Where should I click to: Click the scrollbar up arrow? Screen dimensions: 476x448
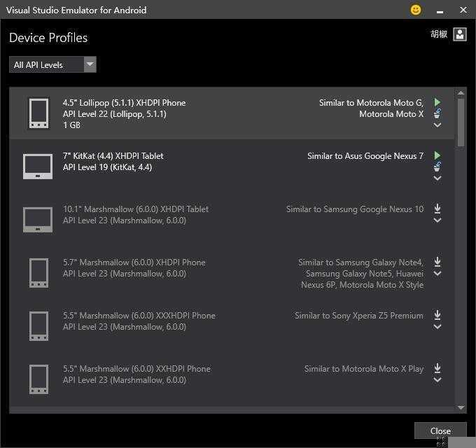[461, 93]
